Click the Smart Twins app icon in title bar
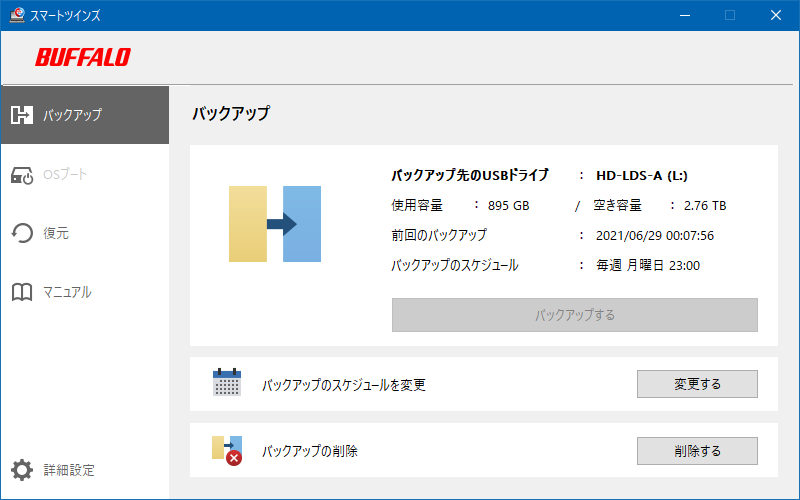 [x=17, y=15]
